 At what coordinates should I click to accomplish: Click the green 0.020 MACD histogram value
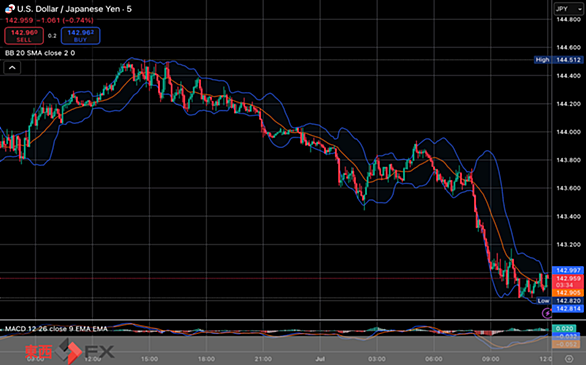[564, 329]
